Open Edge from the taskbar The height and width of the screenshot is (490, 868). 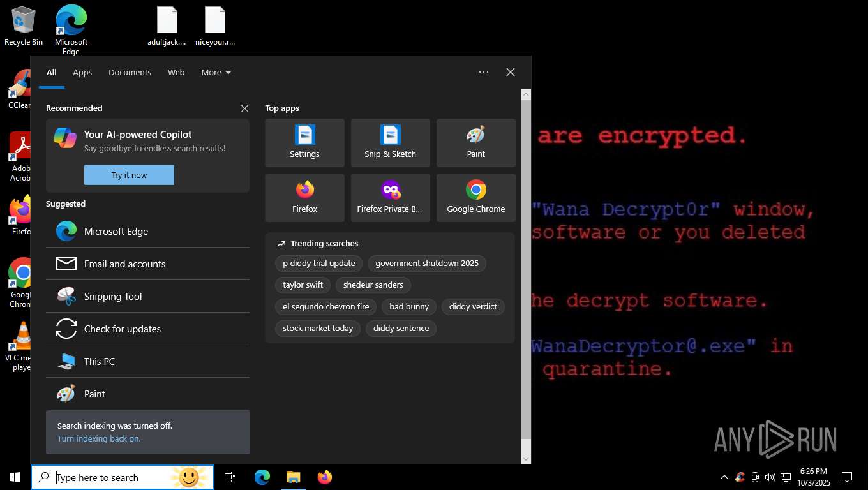click(x=262, y=477)
